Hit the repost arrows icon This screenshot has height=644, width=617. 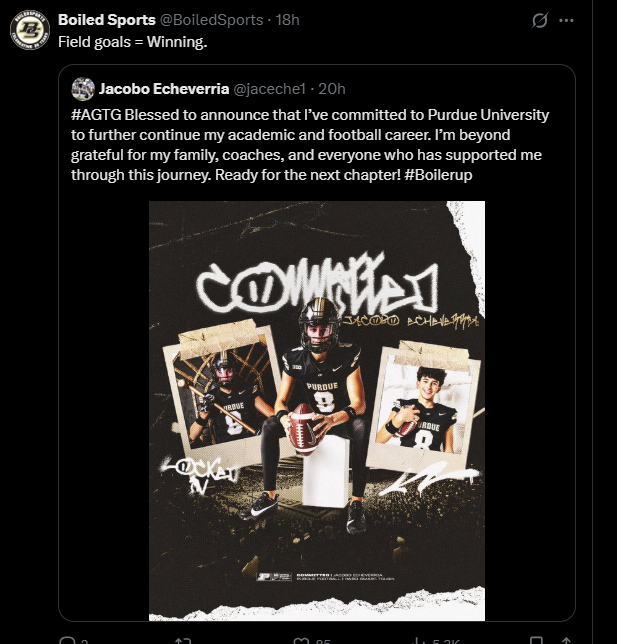(183, 640)
